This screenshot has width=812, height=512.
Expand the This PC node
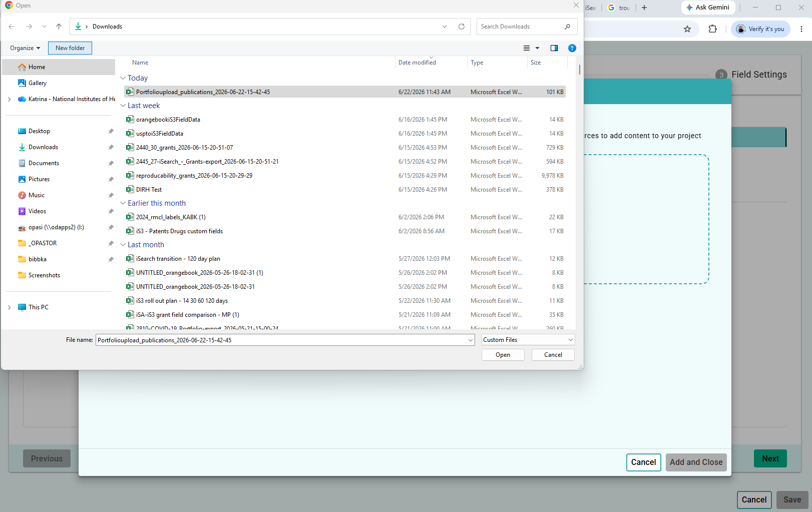tap(9, 307)
